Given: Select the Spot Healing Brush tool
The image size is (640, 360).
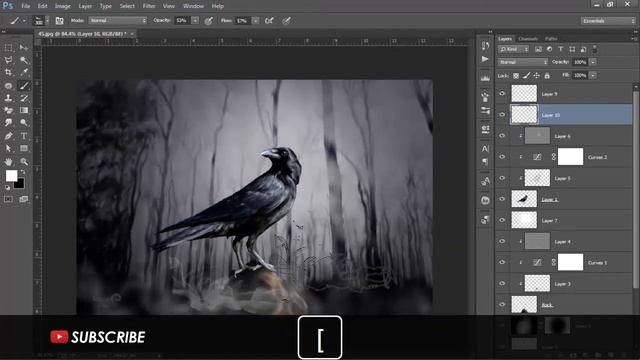Looking at the screenshot, I should click(x=8, y=86).
